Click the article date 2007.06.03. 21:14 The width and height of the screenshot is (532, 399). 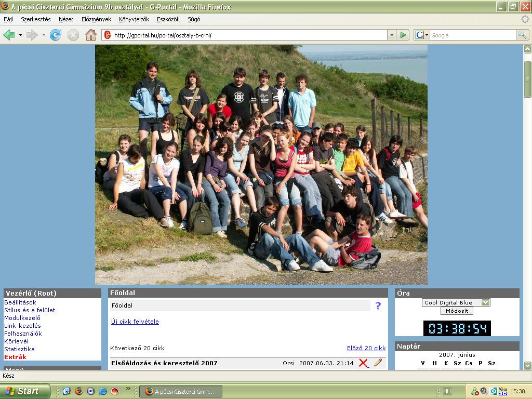pos(326,363)
